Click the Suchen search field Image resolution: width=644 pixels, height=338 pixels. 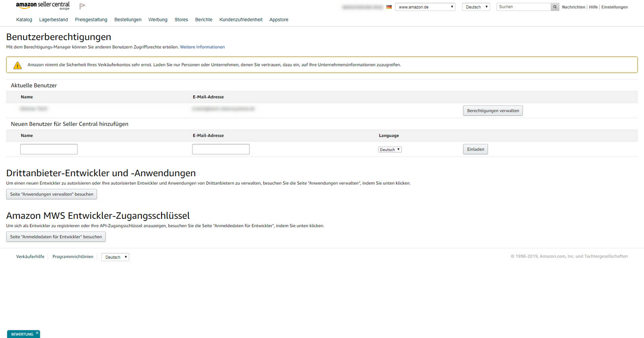pyautogui.click(x=524, y=7)
